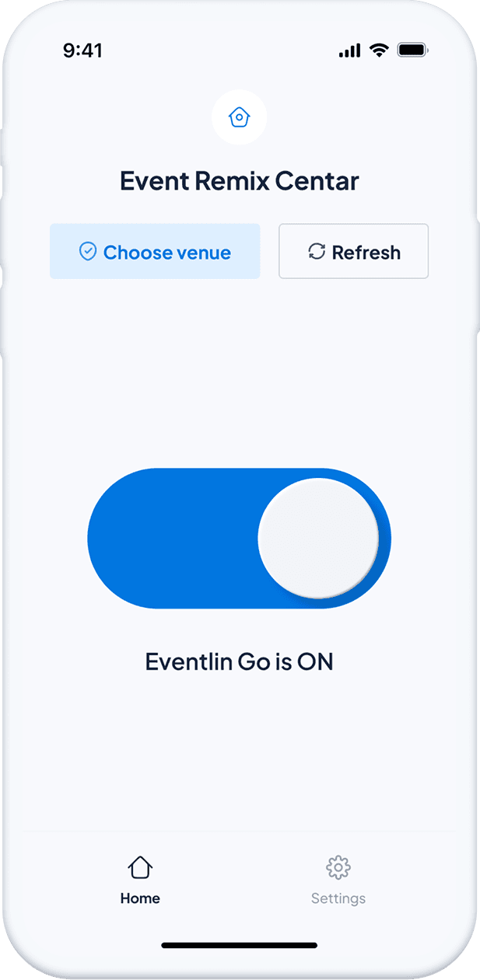Screen dimensions: 480x980
Task: Click the home indicator bar at bottom
Action: 240,946
